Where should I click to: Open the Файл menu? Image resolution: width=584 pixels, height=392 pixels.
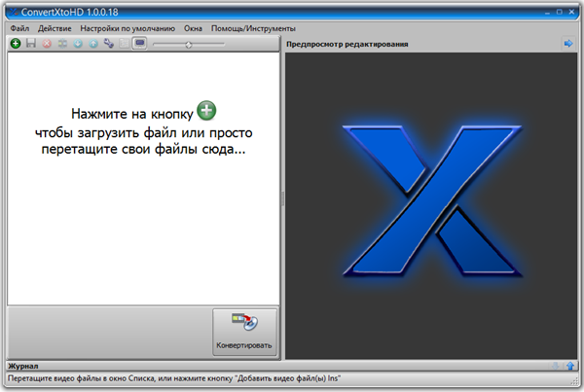[19, 29]
